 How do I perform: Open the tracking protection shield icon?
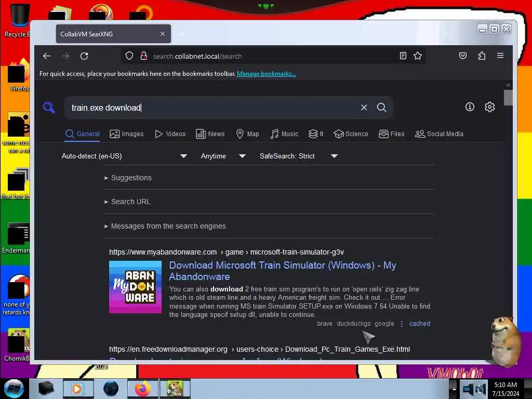[x=129, y=56]
